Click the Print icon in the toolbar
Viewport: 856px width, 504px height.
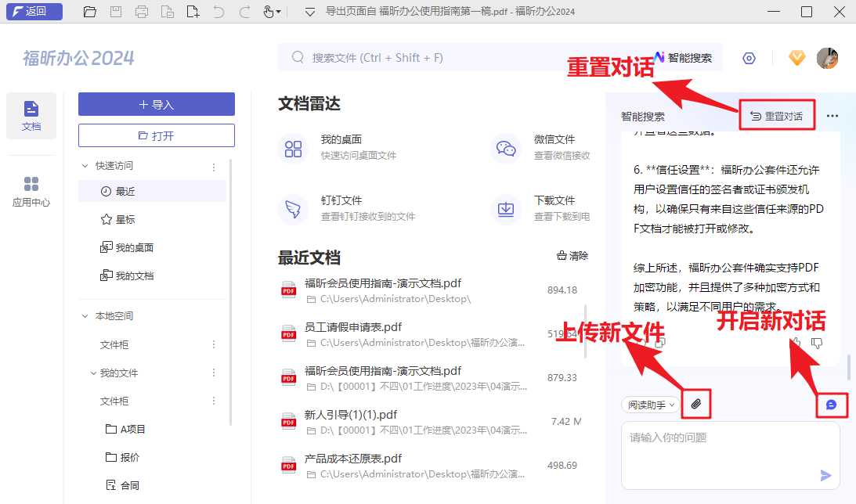(142, 12)
